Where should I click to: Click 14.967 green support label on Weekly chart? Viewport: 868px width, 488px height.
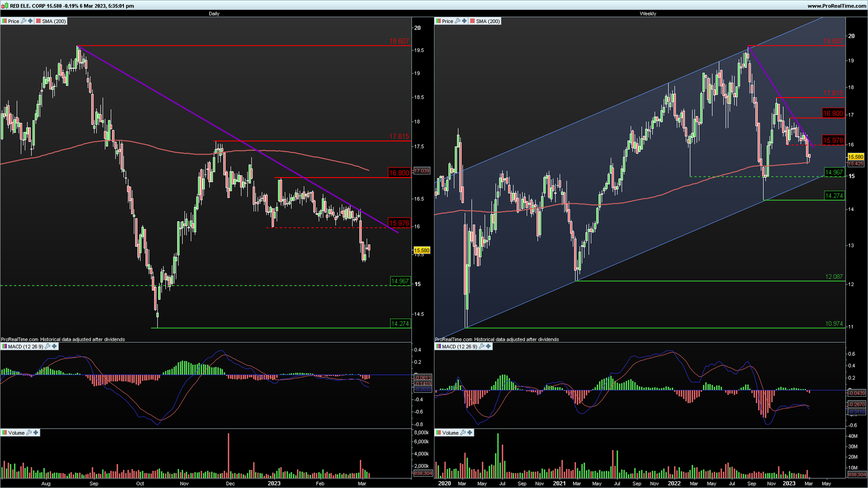(x=834, y=172)
